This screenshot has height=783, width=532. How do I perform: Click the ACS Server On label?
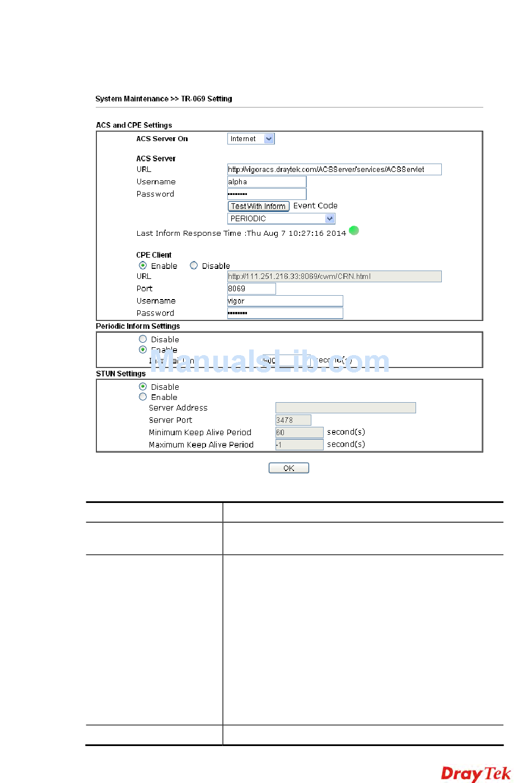pos(162,139)
